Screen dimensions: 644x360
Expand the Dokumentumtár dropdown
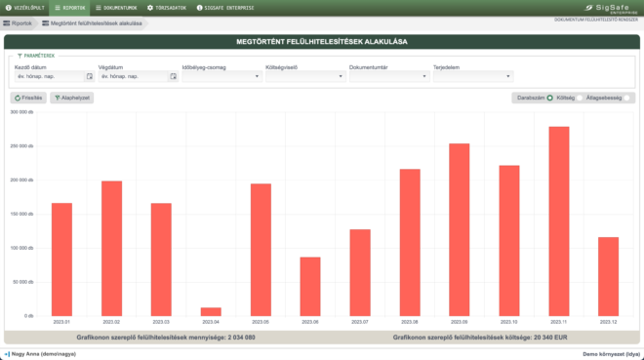click(x=389, y=76)
